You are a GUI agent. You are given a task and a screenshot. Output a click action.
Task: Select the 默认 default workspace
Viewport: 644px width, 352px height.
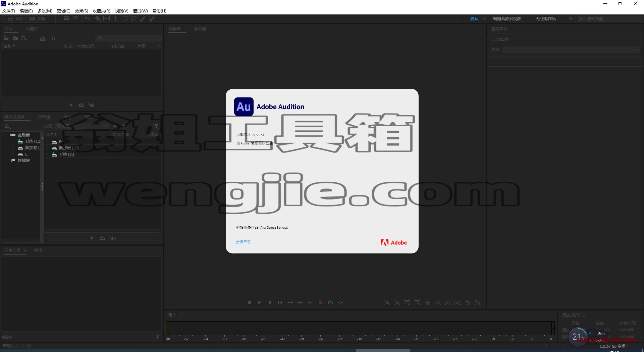pos(474,19)
